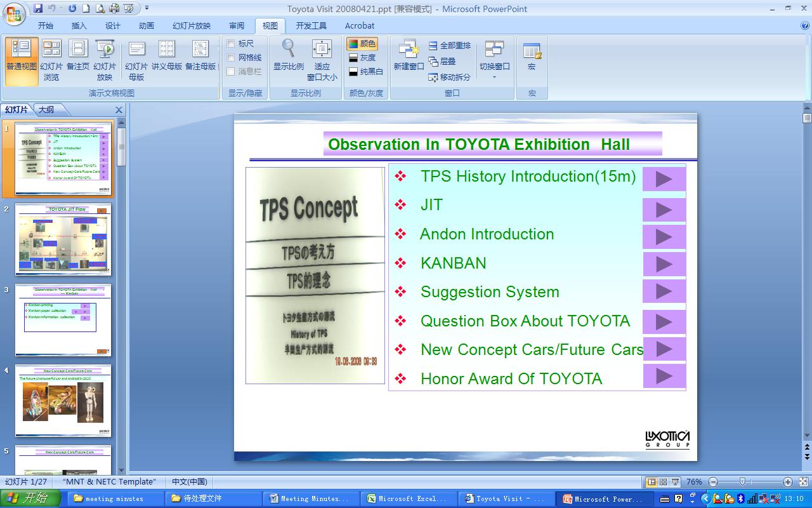Start 幻灯片放映 slide show from ribbon
Viewport: 812px width, 508px height.
coord(105,61)
